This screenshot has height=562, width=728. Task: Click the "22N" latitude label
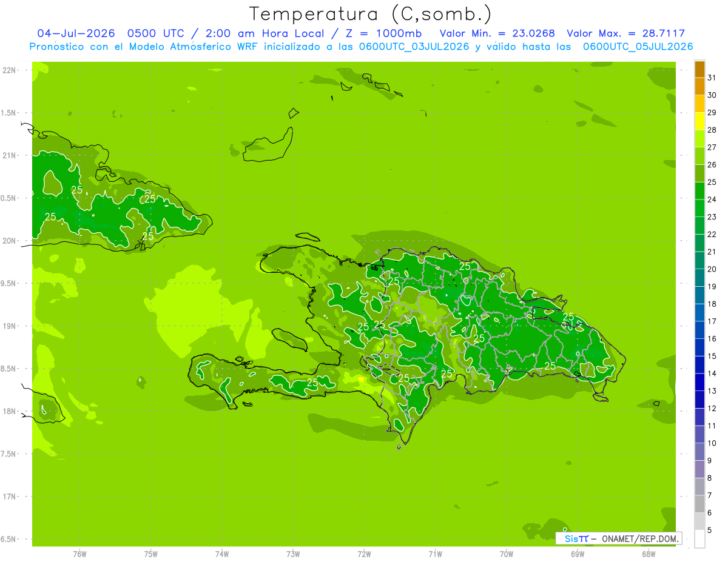9,70
